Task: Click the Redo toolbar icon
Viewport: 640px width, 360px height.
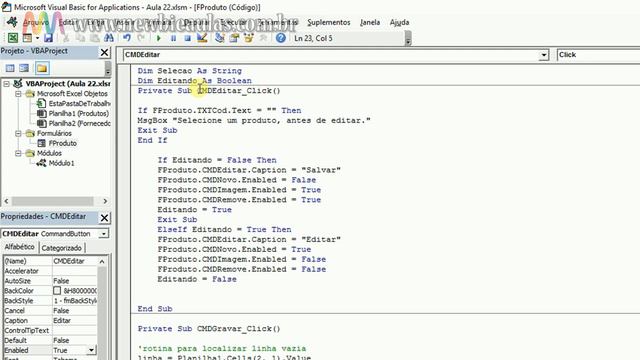Action: pyautogui.click(x=141, y=38)
